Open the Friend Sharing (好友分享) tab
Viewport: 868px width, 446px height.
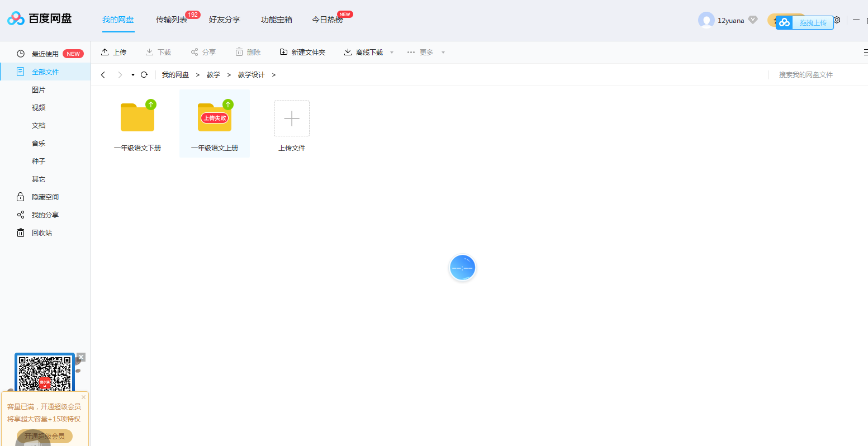click(x=224, y=20)
